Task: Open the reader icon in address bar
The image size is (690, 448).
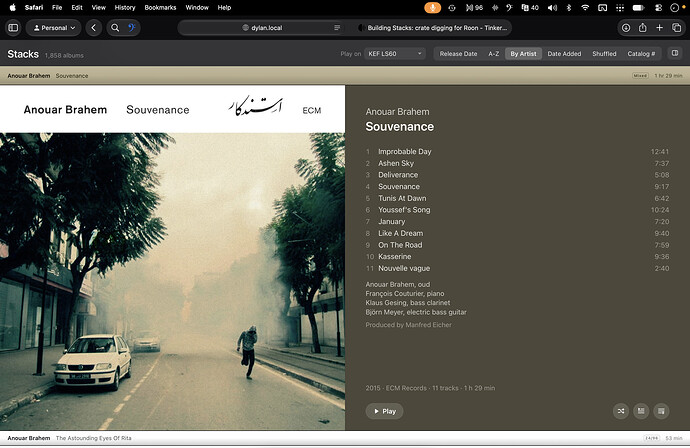Action: click(337, 28)
